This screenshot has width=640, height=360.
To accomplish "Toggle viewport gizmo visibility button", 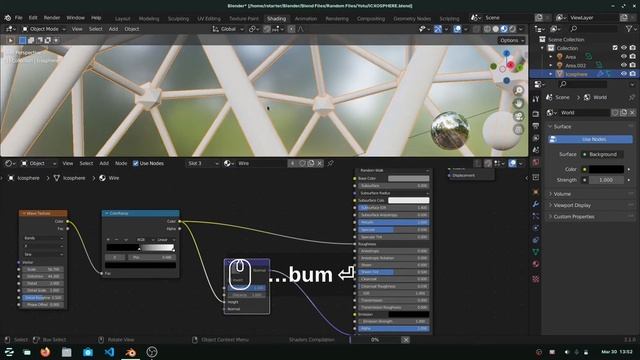I will click(x=438, y=29).
